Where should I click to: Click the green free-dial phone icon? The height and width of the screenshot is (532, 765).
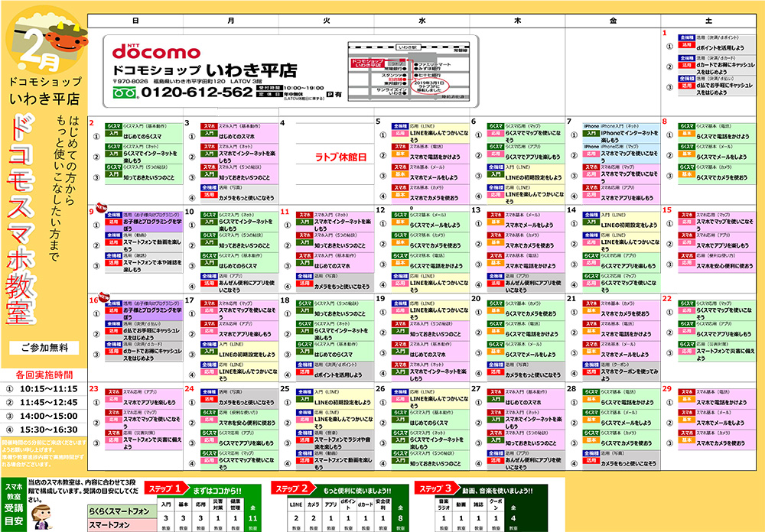pyautogui.click(x=125, y=92)
